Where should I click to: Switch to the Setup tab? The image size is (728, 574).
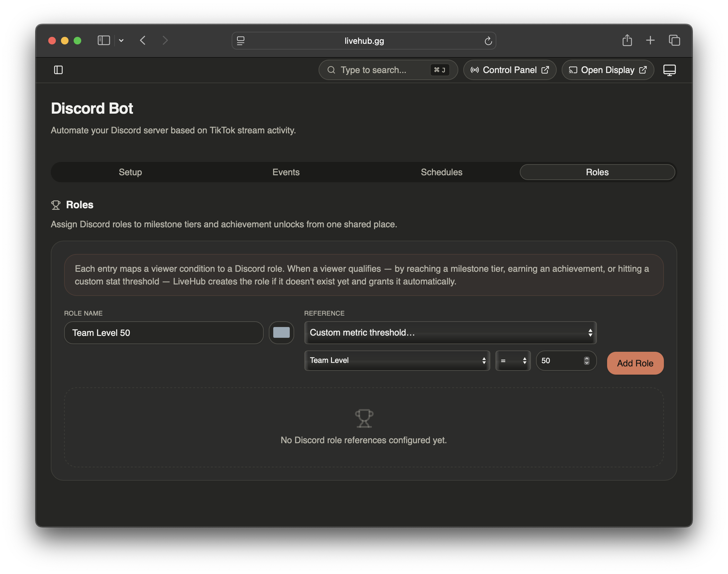(130, 172)
